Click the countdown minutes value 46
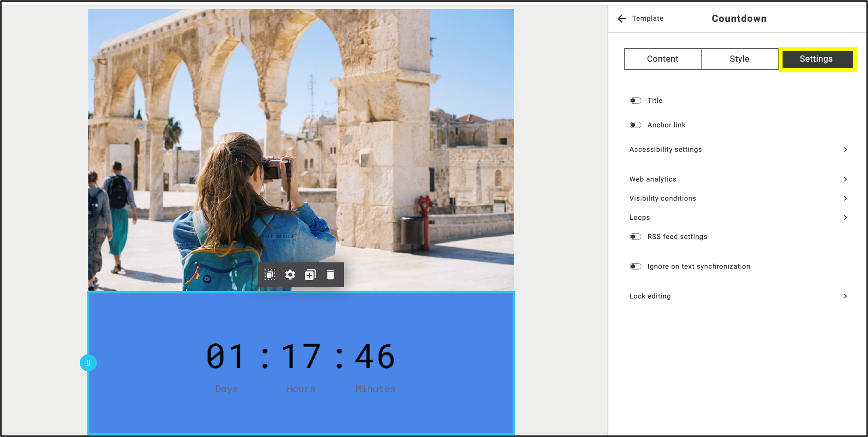 pyautogui.click(x=375, y=356)
